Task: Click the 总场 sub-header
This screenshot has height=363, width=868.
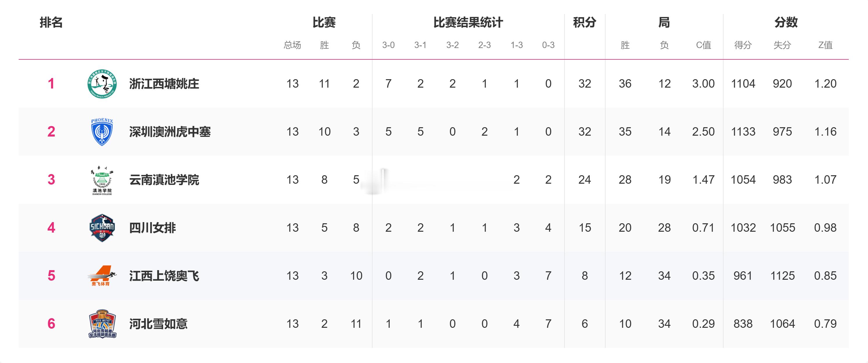Action: coord(292,45)
